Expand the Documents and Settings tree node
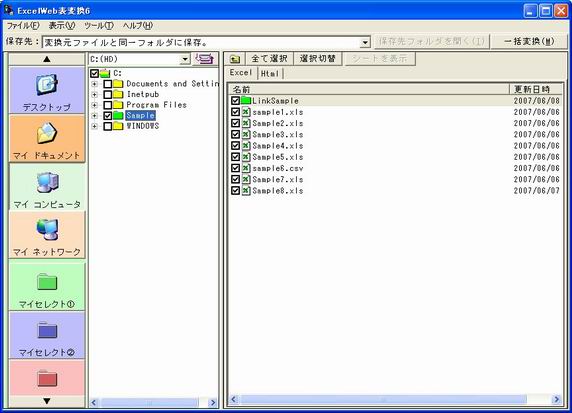The height and width of the screenshot is (413, 572). coord(94,84)
